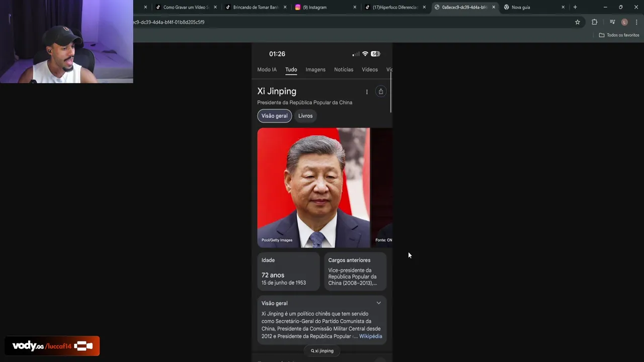The image size is (644, 362).
Task: Click the phone battery indicator
Action: 375,54
